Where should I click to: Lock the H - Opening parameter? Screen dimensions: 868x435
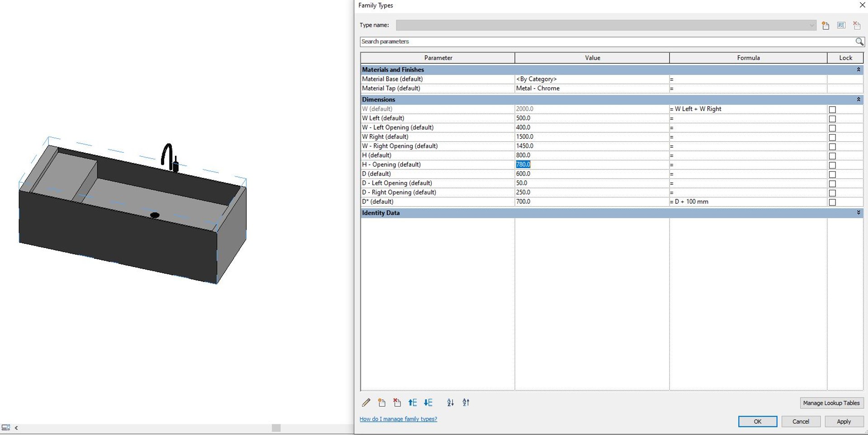832,165
